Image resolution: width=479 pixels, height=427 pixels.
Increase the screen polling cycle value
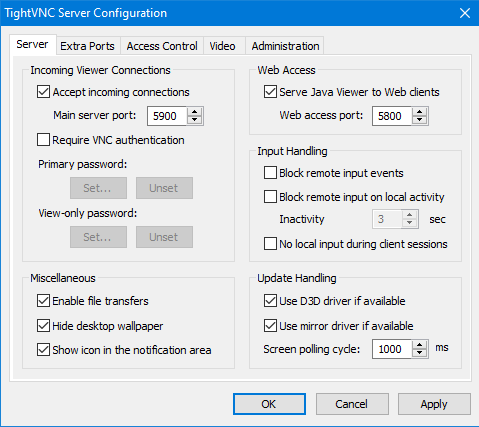click(x=419, y=345)
